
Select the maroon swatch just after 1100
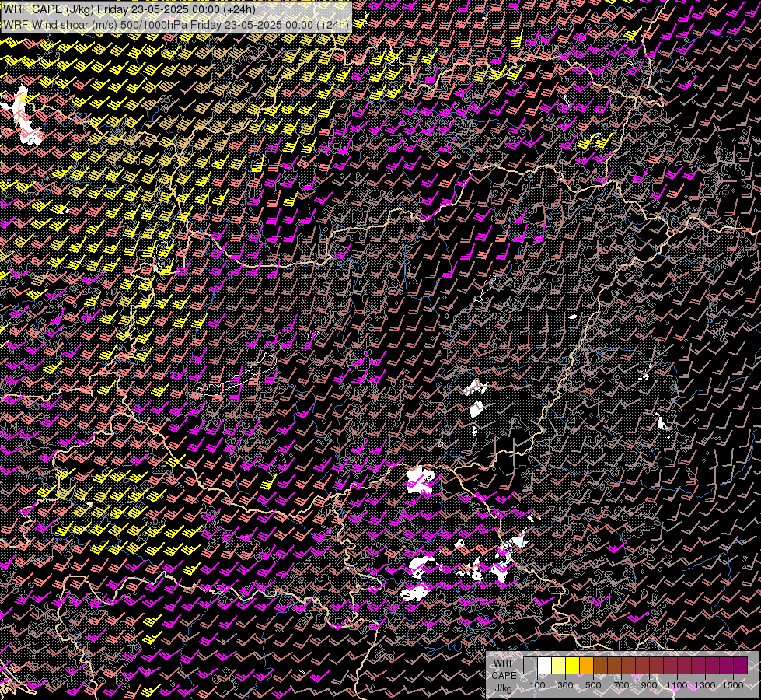pos(684,665)
